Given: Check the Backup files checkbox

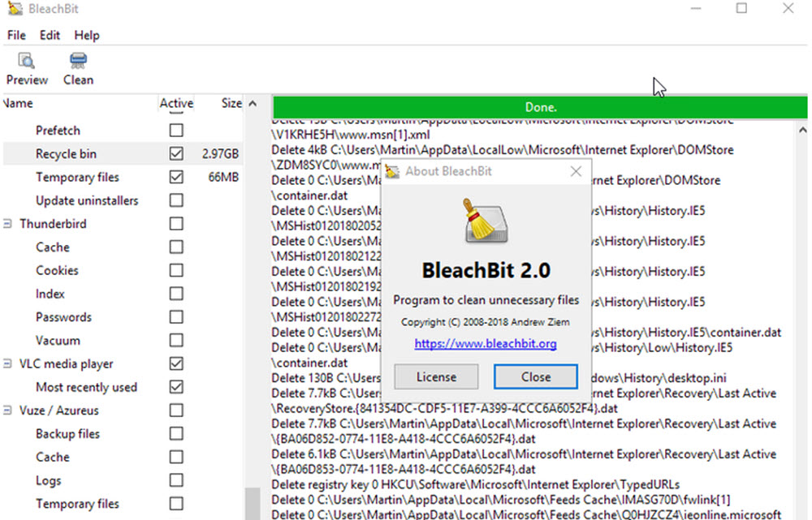Looking at the screenshot, I should [176, 433].
